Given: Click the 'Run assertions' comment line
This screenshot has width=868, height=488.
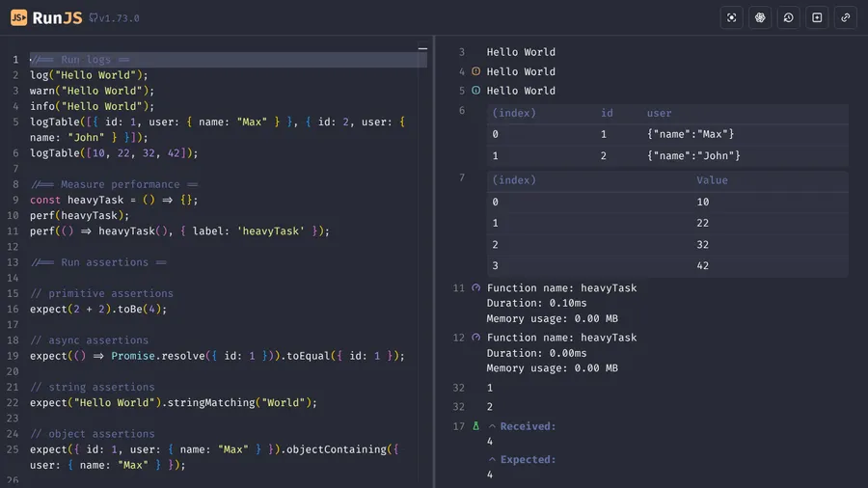Looking at the screenshot, I should (98, 262).
